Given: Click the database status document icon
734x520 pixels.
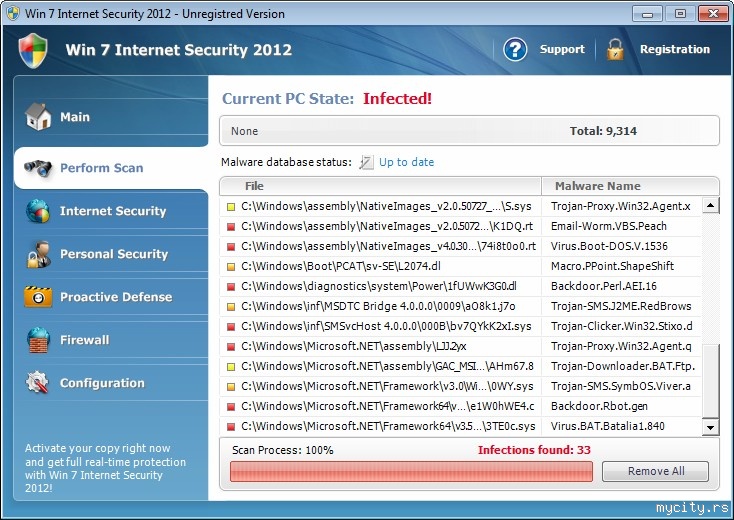Looking at the screenshot, I should click(x=366, y=162).
